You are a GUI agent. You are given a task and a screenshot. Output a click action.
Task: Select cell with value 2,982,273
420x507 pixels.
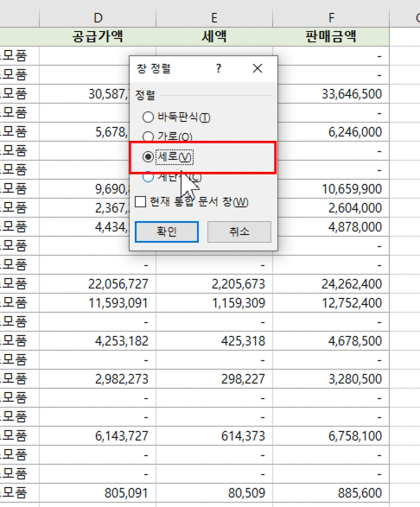tap(98, 379)
